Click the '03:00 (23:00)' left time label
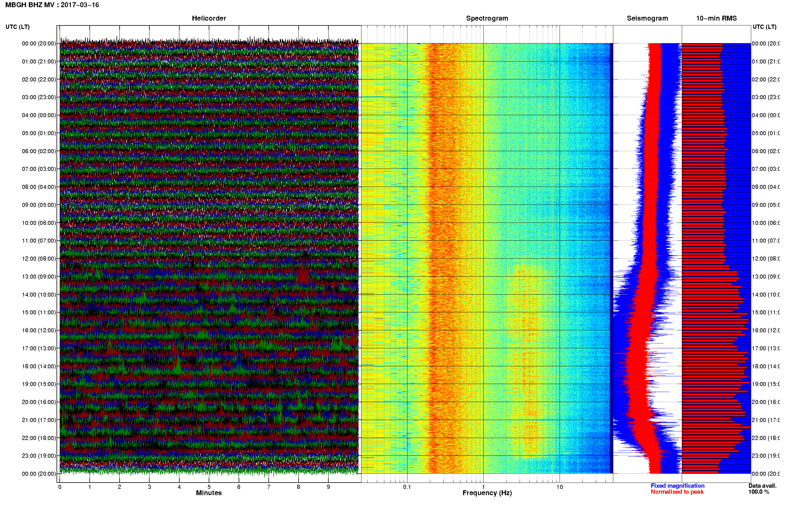 (x=39, y=97)
